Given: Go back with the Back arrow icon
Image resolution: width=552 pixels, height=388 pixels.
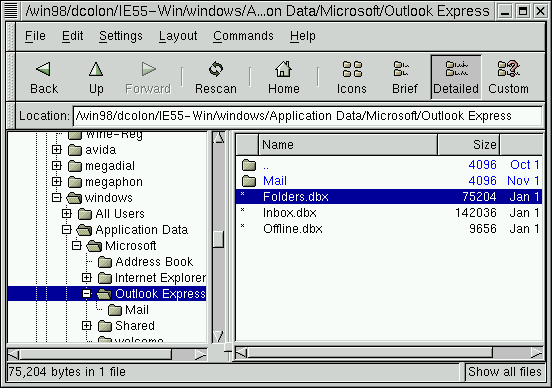Looking at the screenshot, I should point(44,69).
